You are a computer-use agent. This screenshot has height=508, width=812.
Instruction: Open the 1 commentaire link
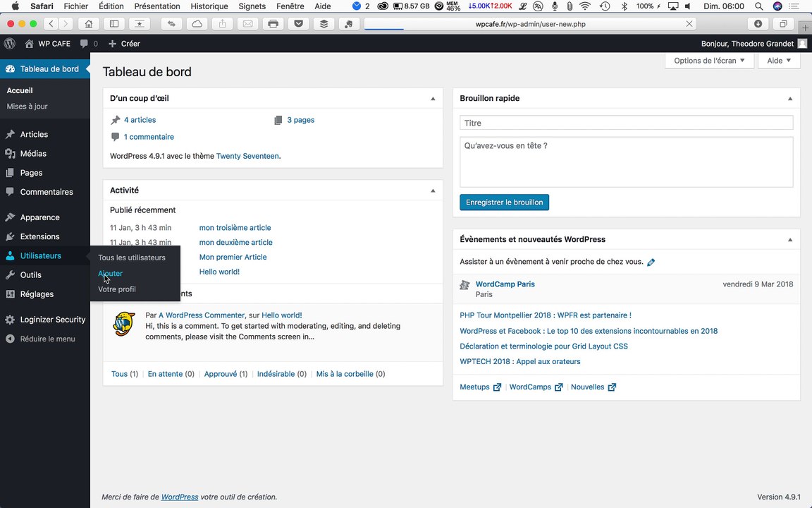tap(149, 137)
